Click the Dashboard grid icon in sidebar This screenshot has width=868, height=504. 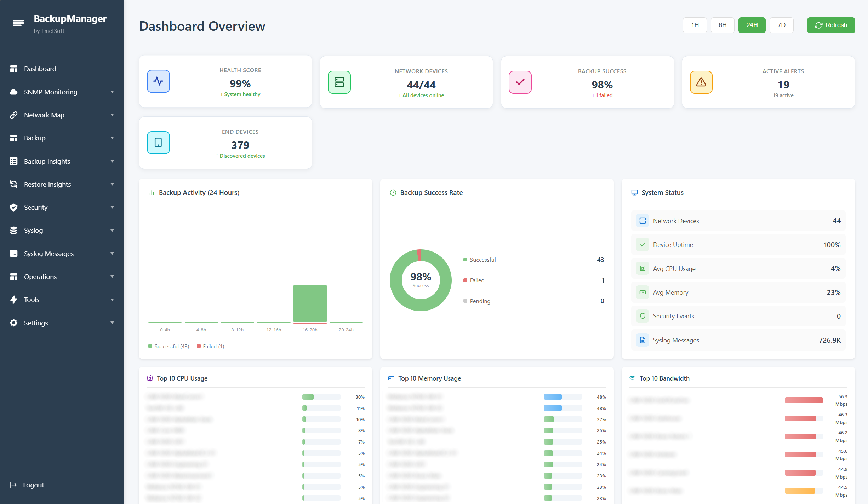click(x=13, y=69)
